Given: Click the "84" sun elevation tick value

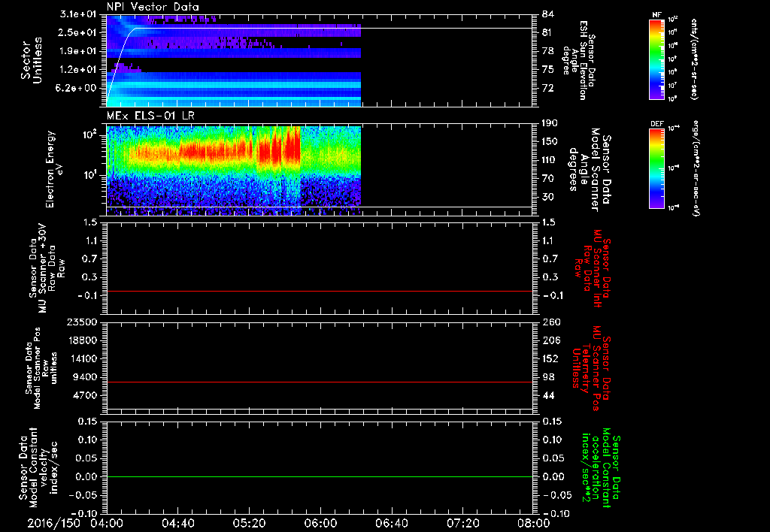Looking at the screenshot, I should (547, 14).
